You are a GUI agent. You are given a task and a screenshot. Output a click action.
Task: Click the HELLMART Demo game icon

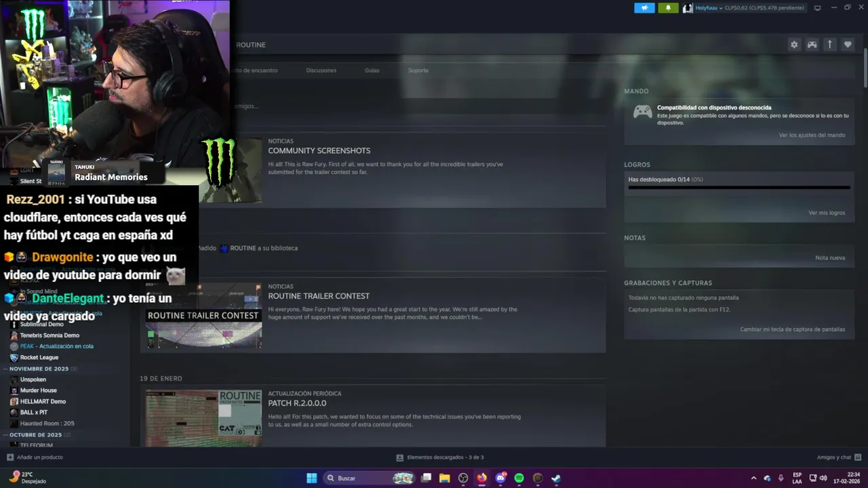(x=14, y=401)
